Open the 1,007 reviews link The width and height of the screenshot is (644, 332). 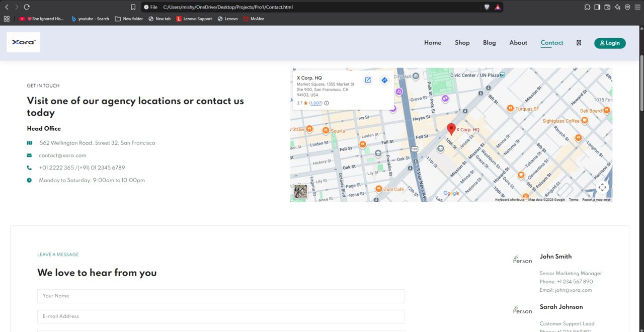point(316,103)
